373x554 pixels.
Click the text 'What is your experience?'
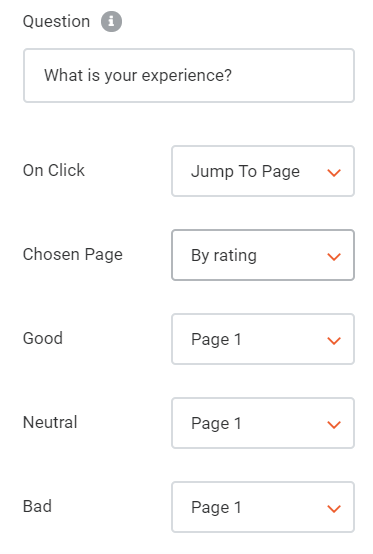tap(138, 76)
